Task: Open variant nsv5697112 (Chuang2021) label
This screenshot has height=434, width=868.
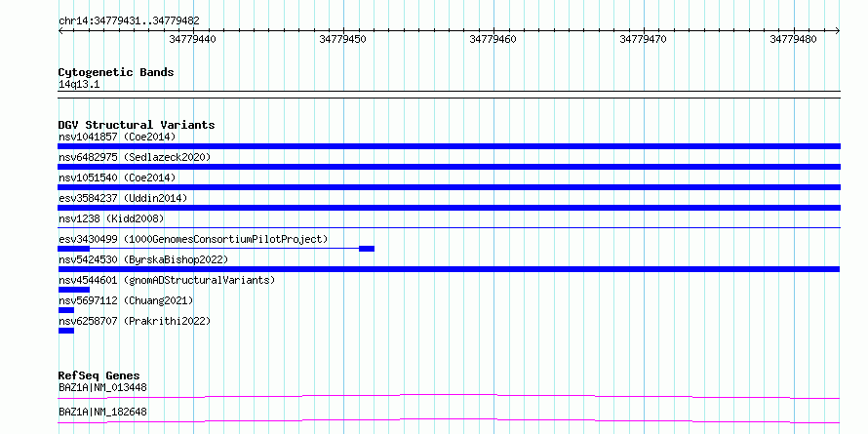Action: coord(126,300)
